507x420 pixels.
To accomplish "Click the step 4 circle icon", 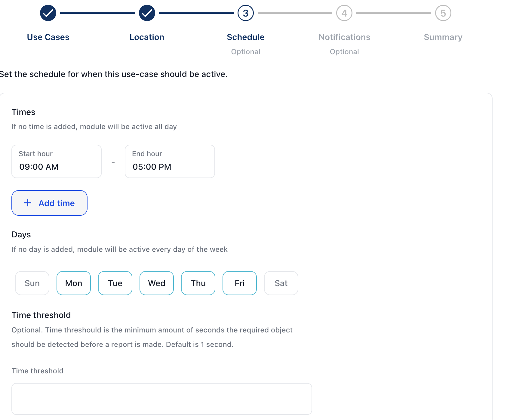I will pyautogui.click(x=344, y=13).
